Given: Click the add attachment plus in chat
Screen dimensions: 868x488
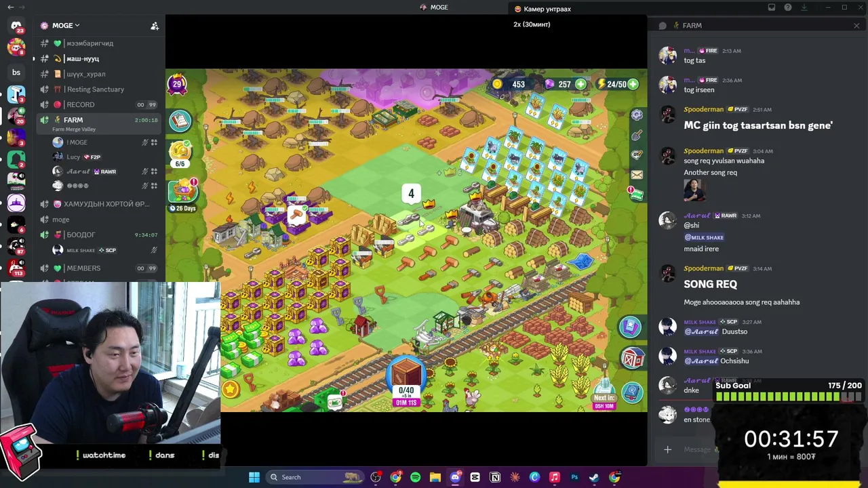Looking at the screenshot, I should point(668,449).
